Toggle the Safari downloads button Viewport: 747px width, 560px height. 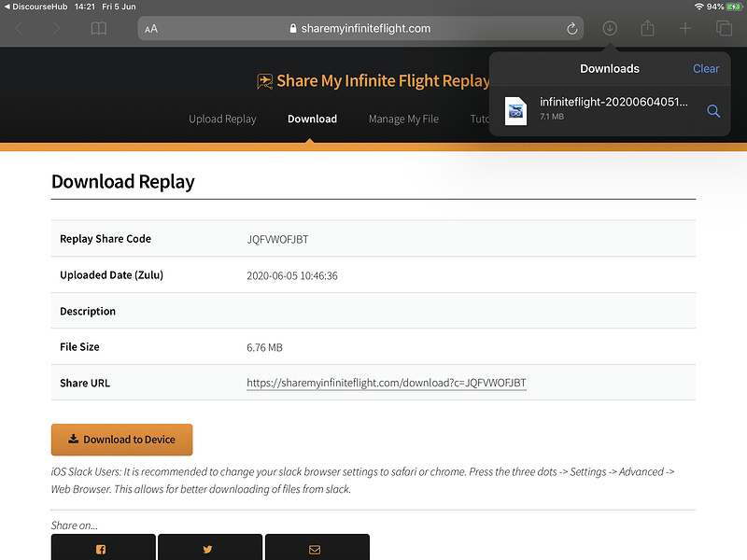tap(610, 29)
